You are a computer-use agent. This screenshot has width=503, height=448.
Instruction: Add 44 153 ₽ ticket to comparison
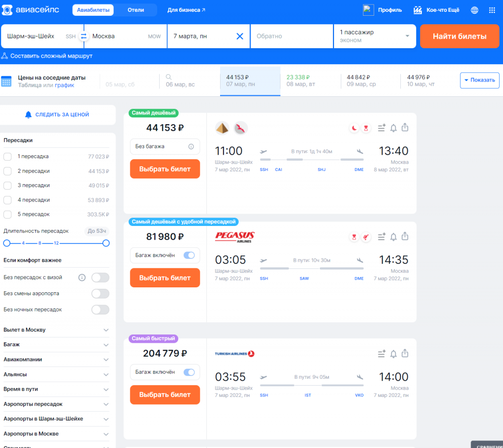381,128
